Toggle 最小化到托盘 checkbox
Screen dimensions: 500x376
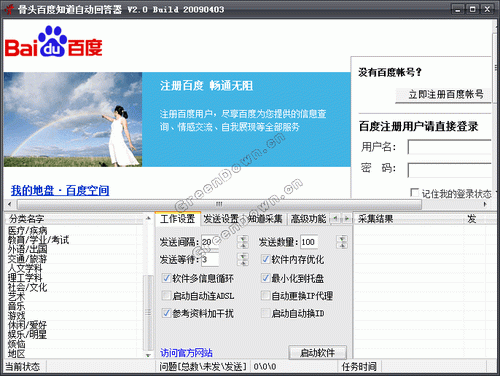pyautogui.click(x=266, y=278)
